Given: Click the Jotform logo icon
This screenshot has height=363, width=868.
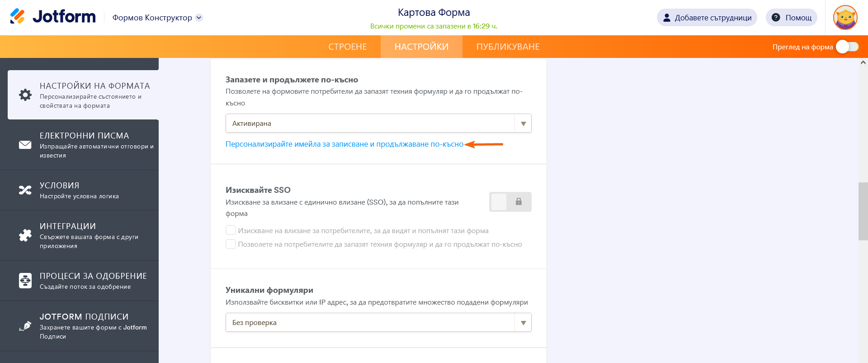Looking at the screenshot, I should [17, 17].
